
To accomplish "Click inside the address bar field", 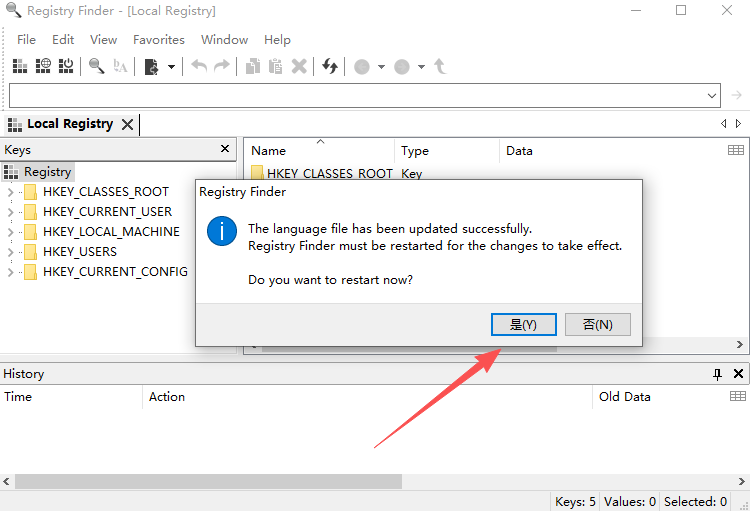I will [x=356, y=96].
